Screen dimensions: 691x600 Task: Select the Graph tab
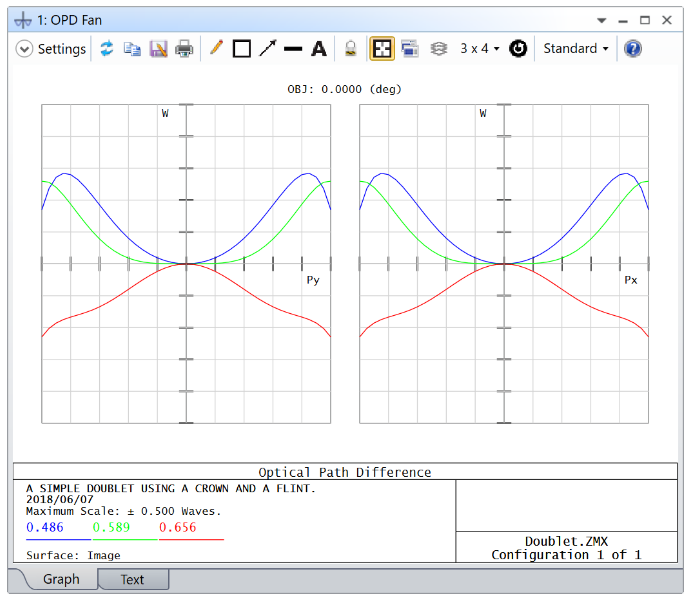[x=61, y=580]
